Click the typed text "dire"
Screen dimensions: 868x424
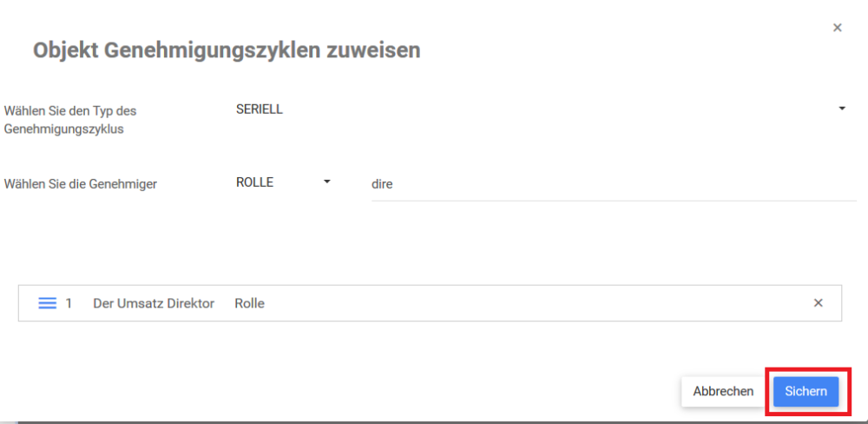point(382,184)
